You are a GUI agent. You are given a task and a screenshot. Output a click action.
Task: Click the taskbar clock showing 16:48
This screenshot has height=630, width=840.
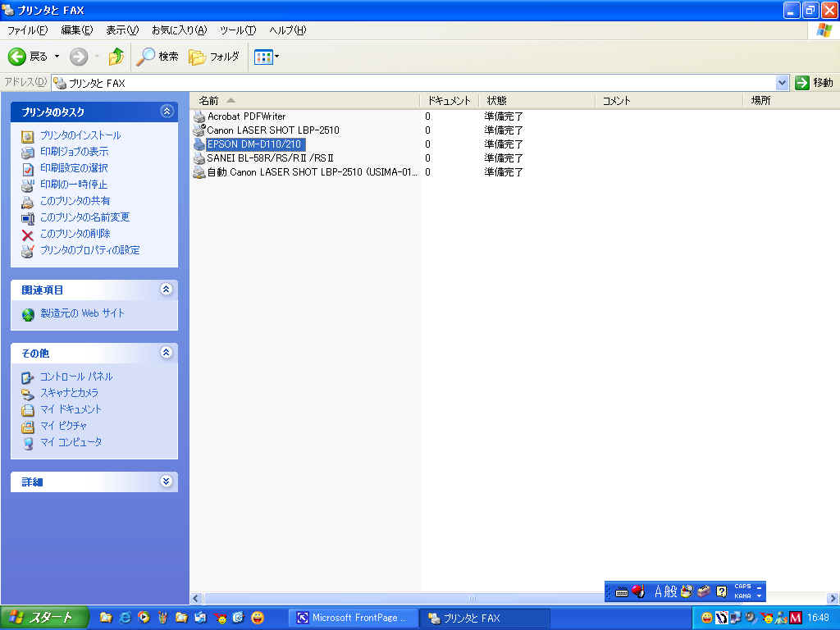coord(818,618)
